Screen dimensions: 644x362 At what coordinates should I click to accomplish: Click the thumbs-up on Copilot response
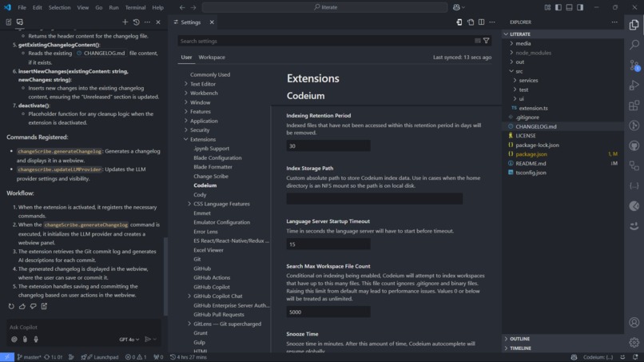tap(22, 306)
